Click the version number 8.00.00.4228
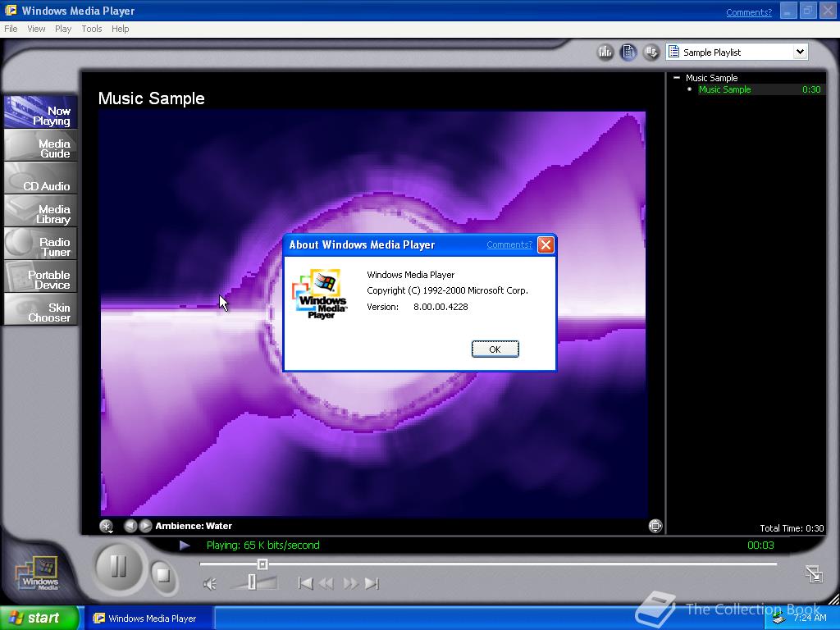The image size is (840, 630). 441,307
